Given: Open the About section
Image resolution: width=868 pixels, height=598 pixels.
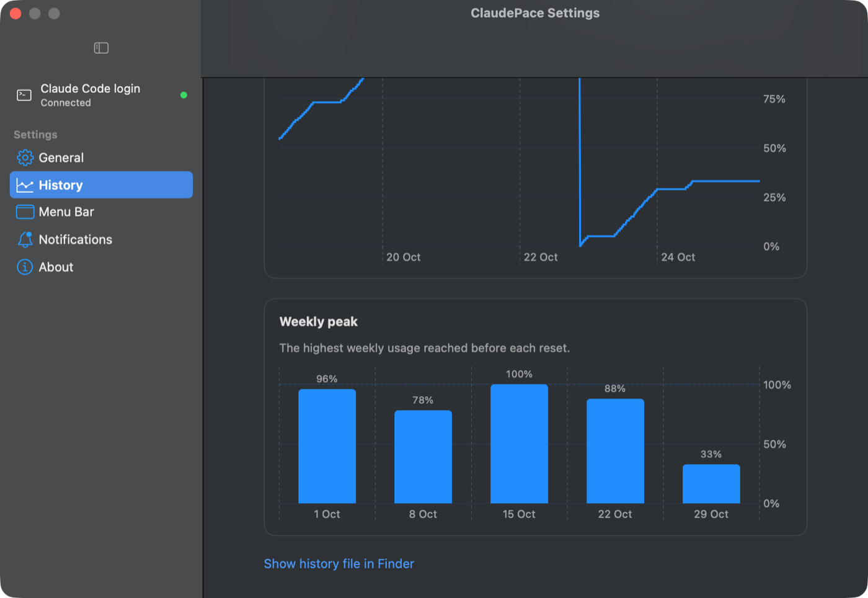Looking at the screenshot, I should (x=101, y=267).
